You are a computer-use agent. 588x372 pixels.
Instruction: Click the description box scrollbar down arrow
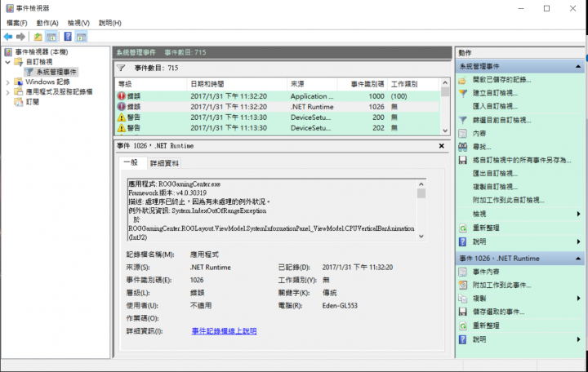(x=421, y=237)
